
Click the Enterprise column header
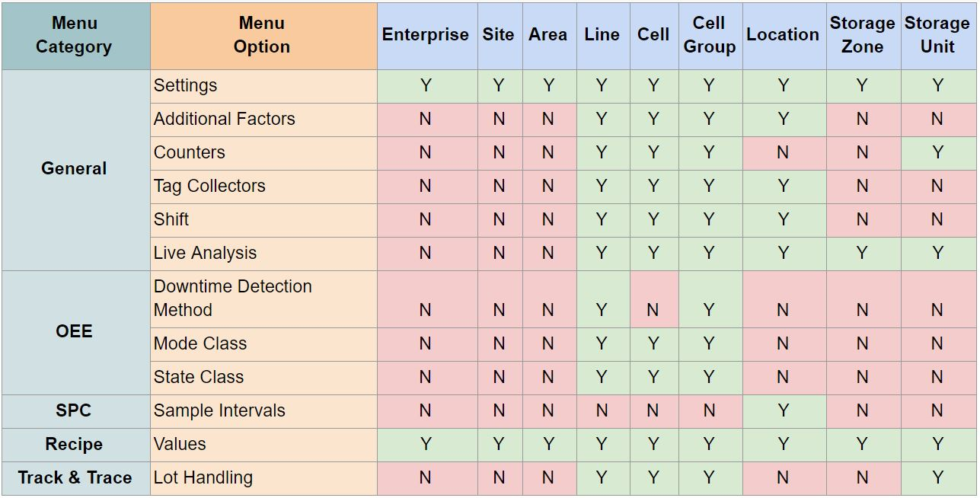425,35
